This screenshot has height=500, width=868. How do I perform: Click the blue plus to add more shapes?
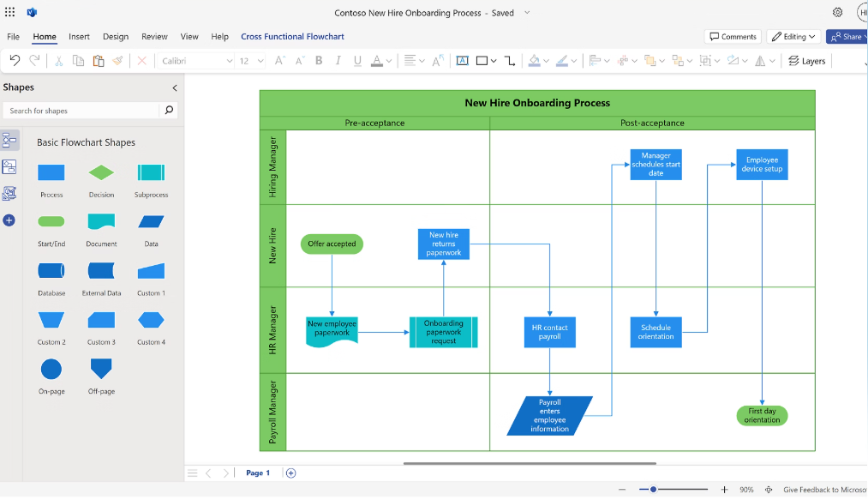pyautogui.click(x=9, y=220)
